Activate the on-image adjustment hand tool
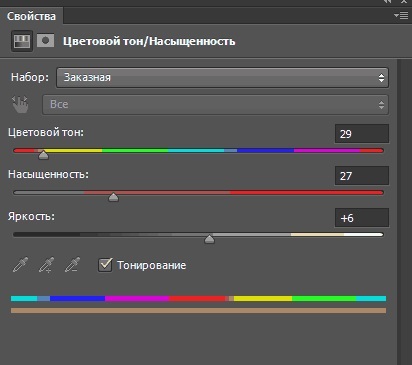412x365 pixels. (x=20, y=104)
